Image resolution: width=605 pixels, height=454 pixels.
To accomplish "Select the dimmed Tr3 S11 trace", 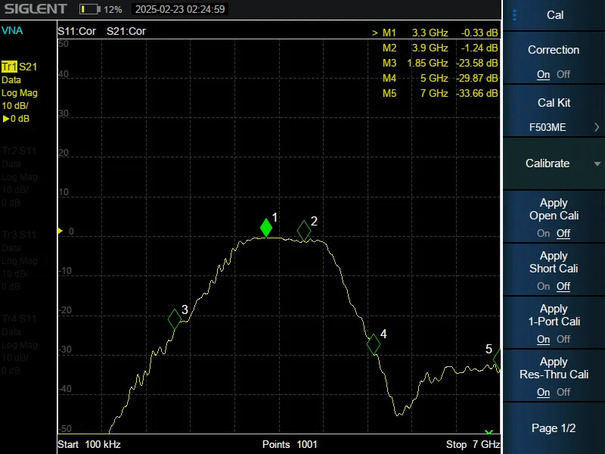I will [x=19, y=235].
